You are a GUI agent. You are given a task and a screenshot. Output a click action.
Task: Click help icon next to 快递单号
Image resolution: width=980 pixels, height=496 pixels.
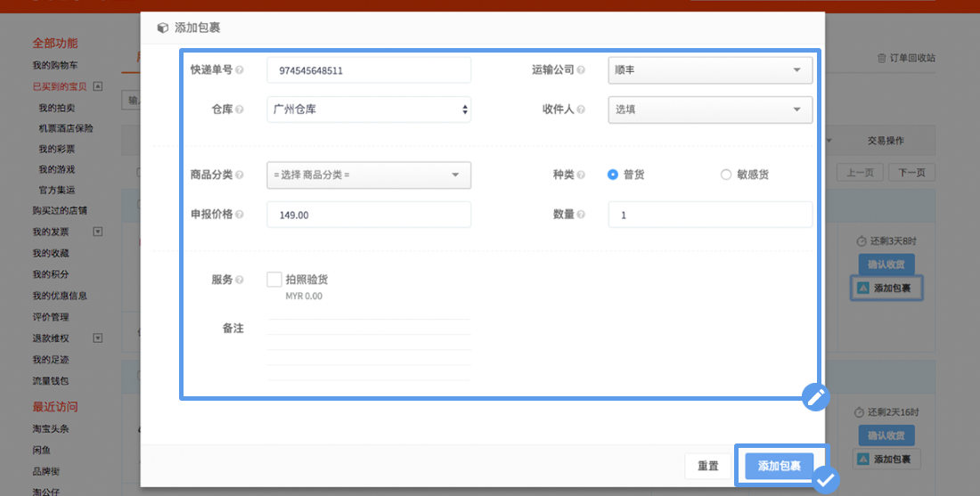tap(239, 70)
